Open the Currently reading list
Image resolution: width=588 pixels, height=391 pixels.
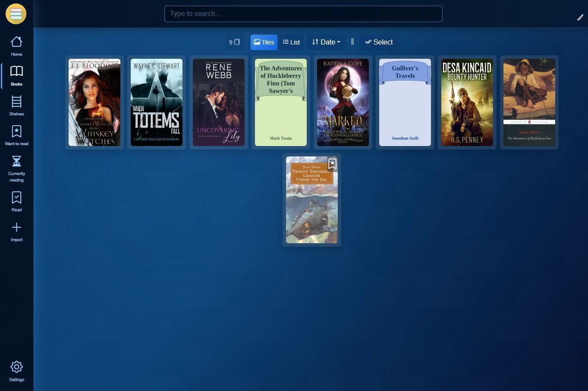[x=17, y=169]
